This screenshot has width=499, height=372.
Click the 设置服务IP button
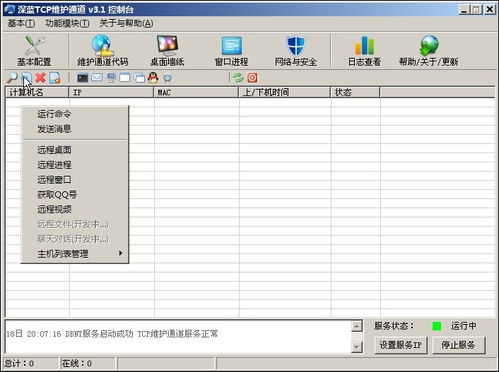(x=401, y=345)
